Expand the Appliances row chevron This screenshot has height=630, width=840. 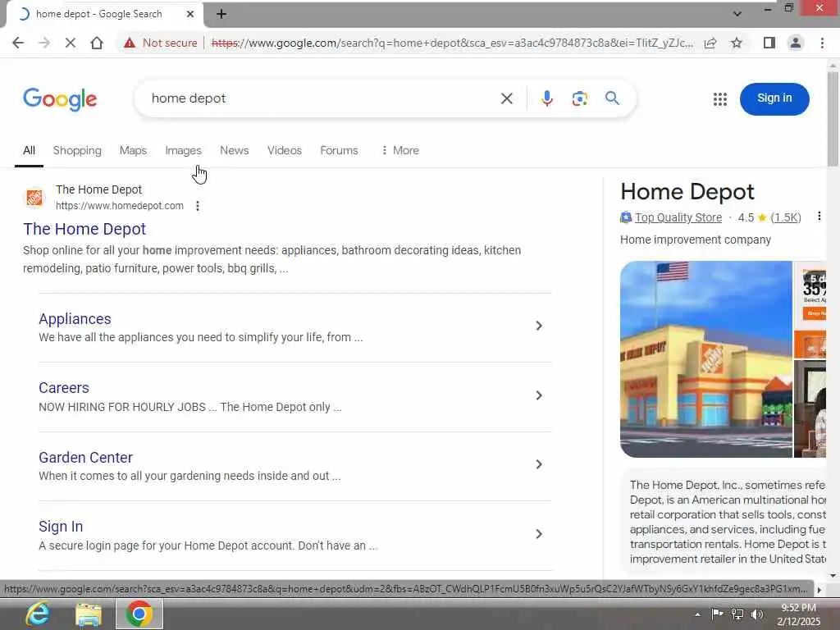[539, 326]
